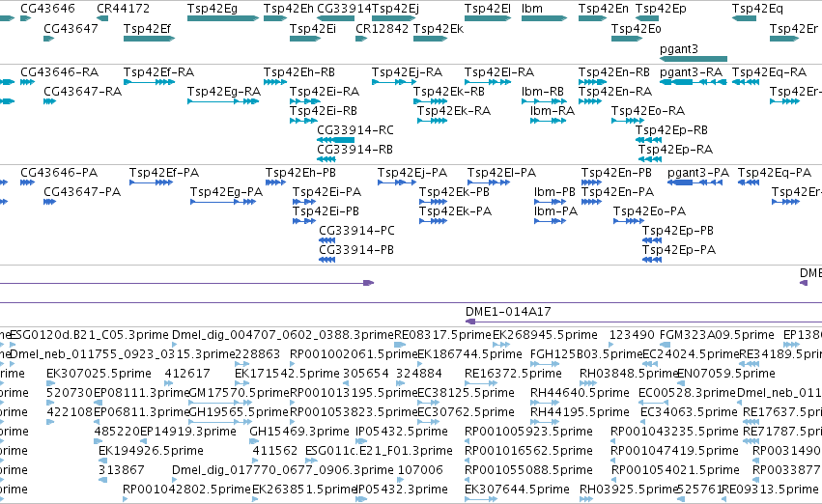Select the Tsp42Ei-PA protein label

[x=327, y=192]
